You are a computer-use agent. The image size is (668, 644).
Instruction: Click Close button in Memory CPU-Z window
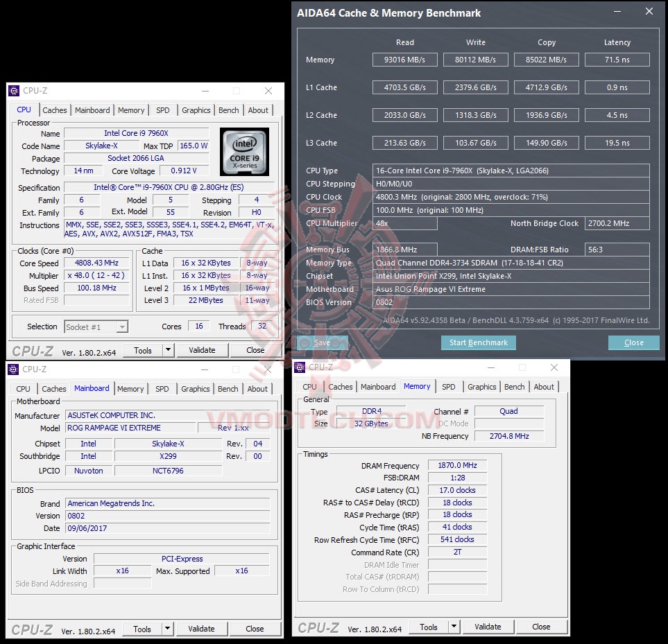[x=541, y=627]
